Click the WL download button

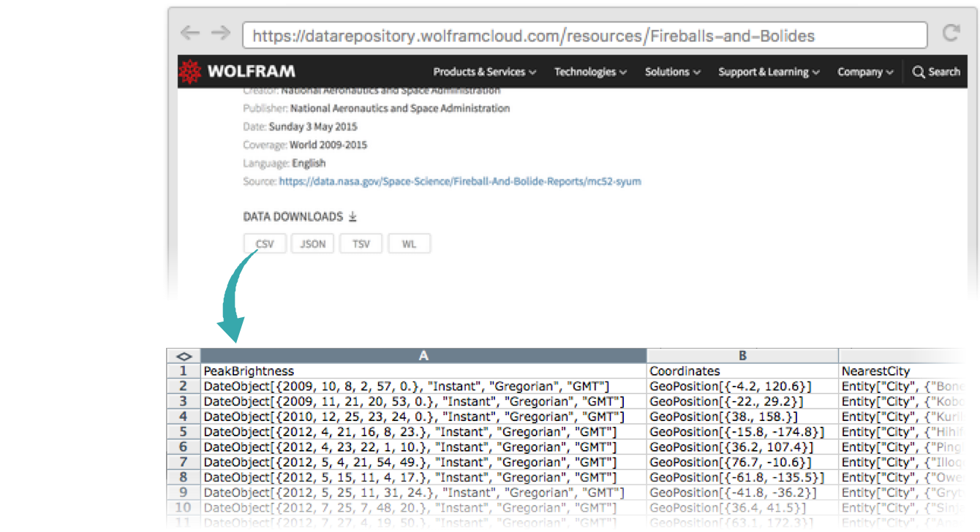point(409,244)
